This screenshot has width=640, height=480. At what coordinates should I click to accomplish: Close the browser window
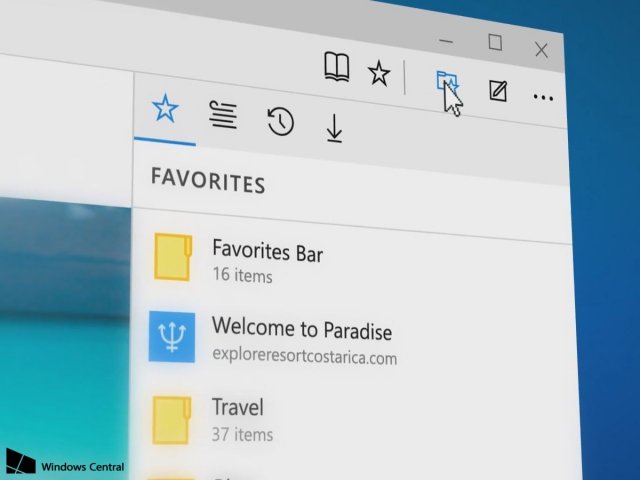pos(542,50)
